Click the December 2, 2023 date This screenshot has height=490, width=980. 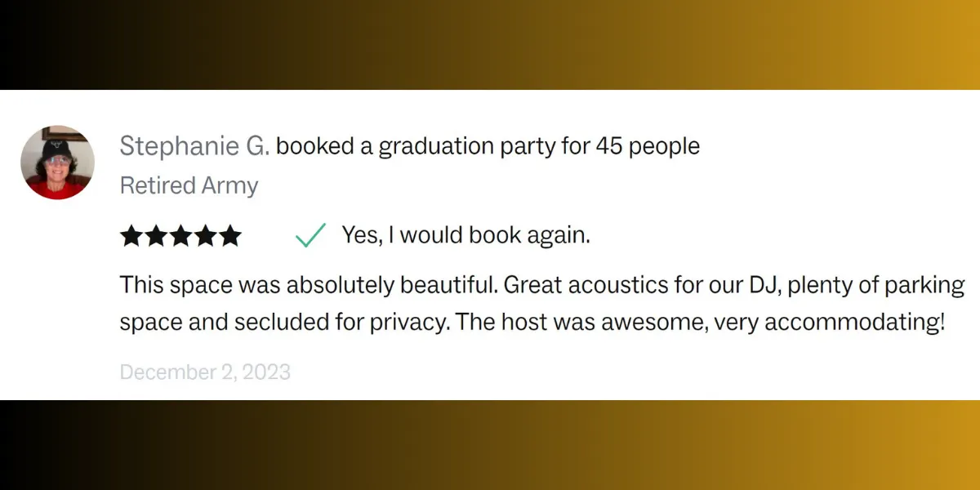[x=205, y=372]
